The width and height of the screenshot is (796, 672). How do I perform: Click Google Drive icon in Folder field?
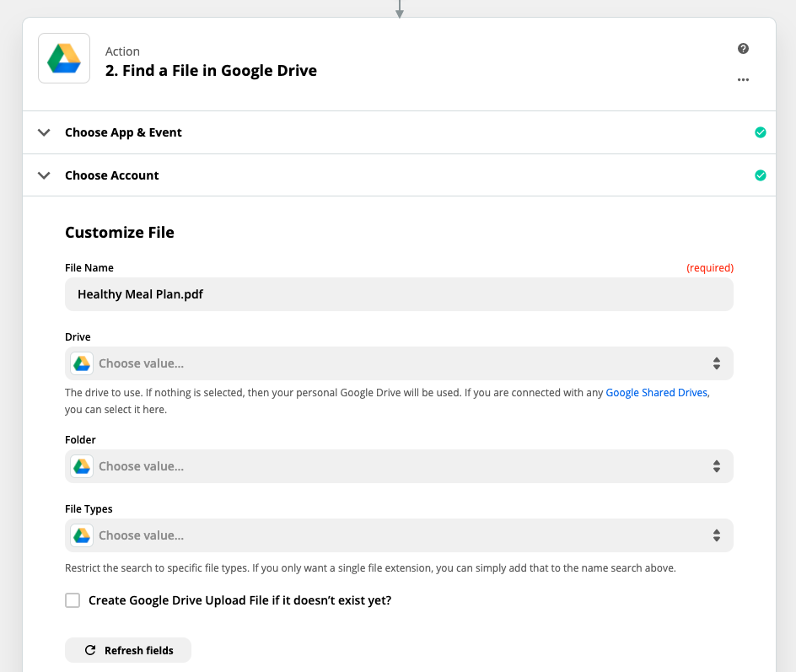82,466
